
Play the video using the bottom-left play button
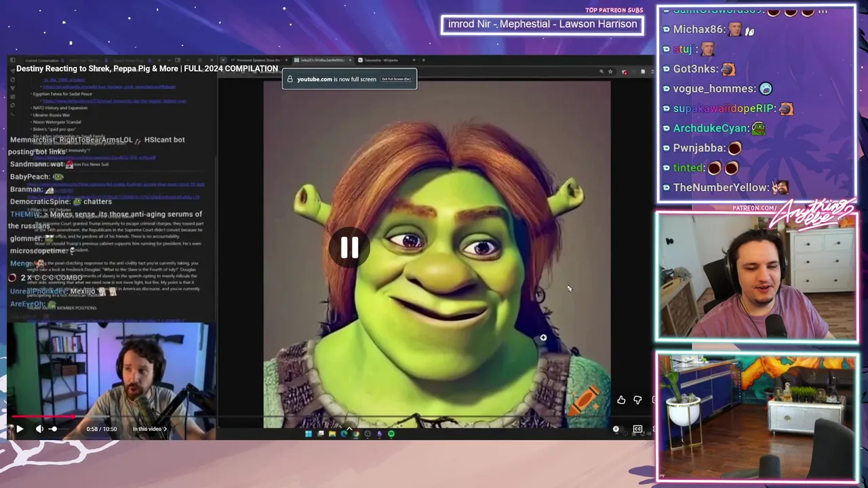tap(19, 428)
